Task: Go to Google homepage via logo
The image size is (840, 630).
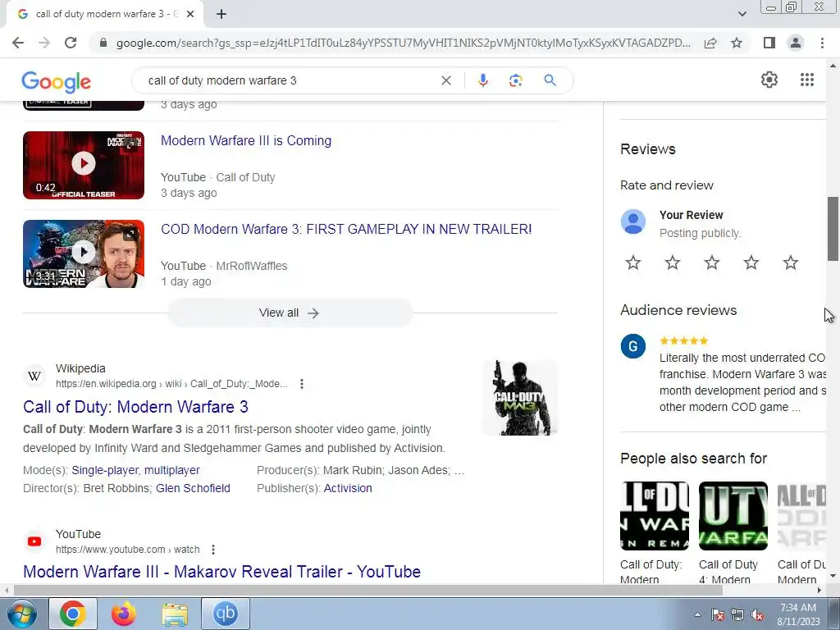Action: pyautogui.click(x=57, y=81)
